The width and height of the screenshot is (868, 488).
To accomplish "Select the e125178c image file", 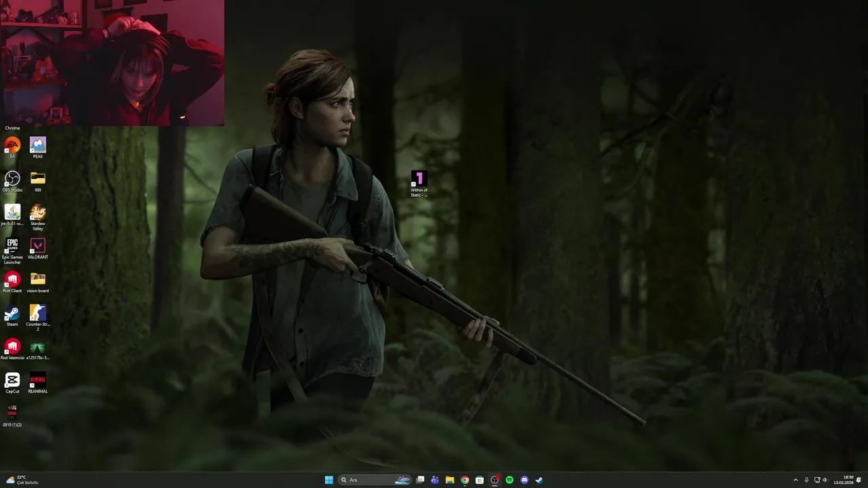I will coord(38,349).
